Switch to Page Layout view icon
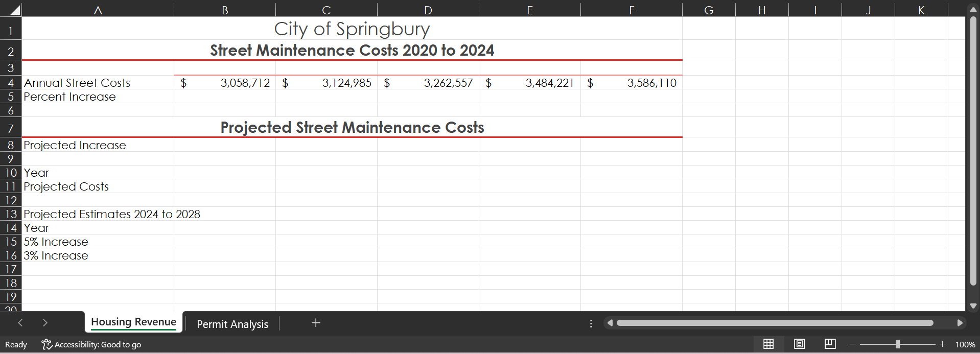 pyautogui.click(x=800, y=344)
